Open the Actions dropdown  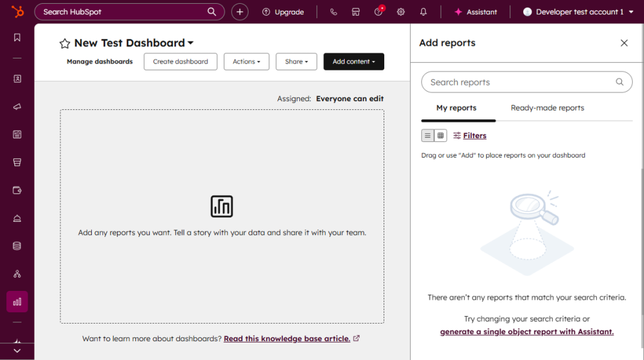[247, 62]
